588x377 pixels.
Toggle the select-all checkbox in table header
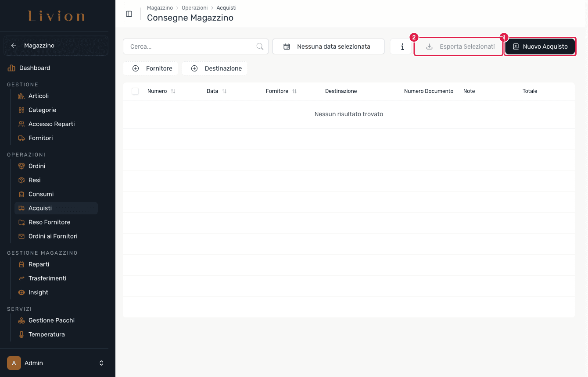click(x=135, y=91)
